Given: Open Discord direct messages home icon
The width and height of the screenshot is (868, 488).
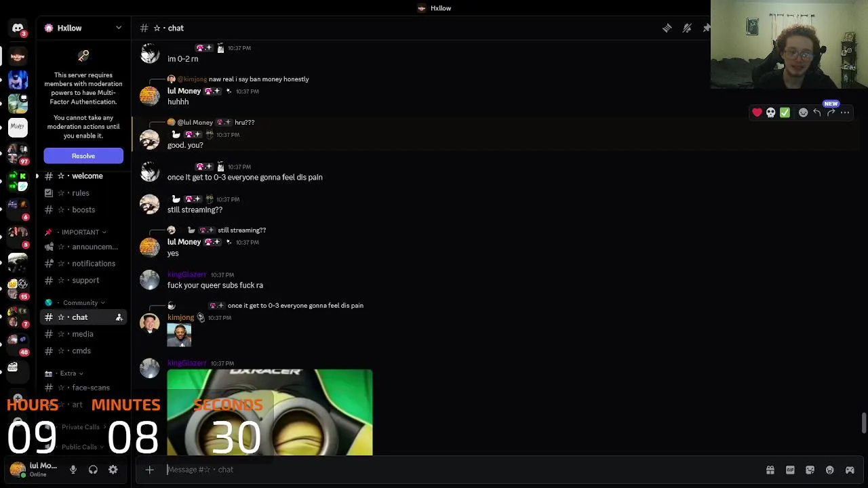Looking at the screenshot, I should coord(18,28).
